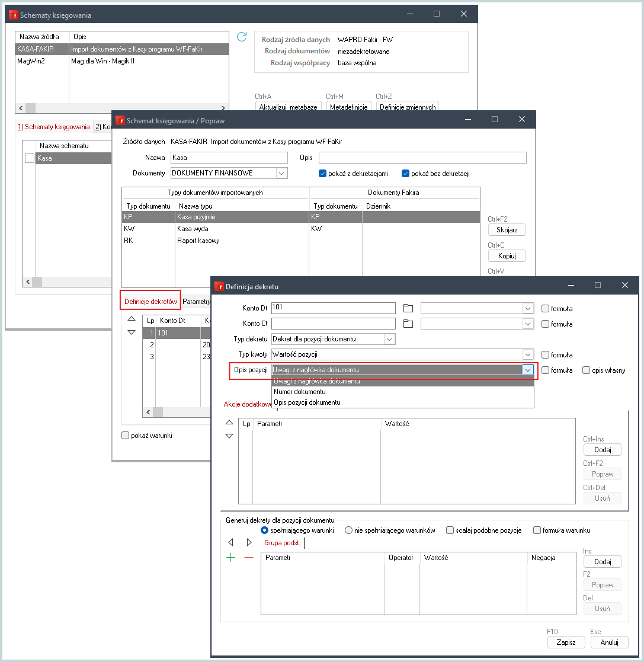Click the 'Definicje zmiennych' button
The height and width of the screenshot is (662, 644).
coord(408,107)
